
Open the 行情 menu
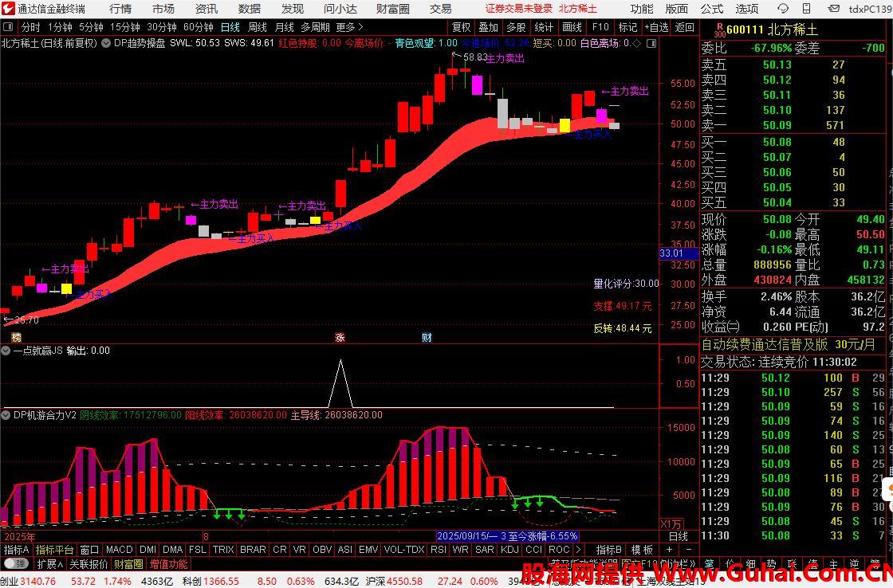point(120,9)
